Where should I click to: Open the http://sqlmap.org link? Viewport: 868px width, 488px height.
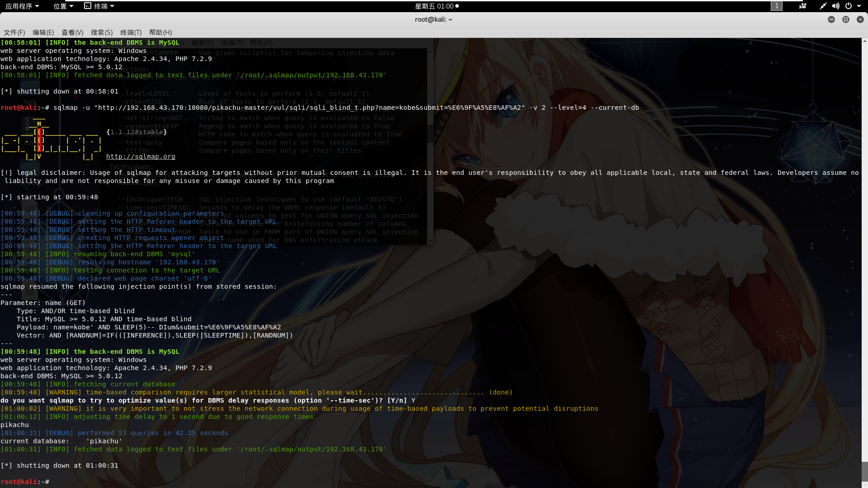141,156
